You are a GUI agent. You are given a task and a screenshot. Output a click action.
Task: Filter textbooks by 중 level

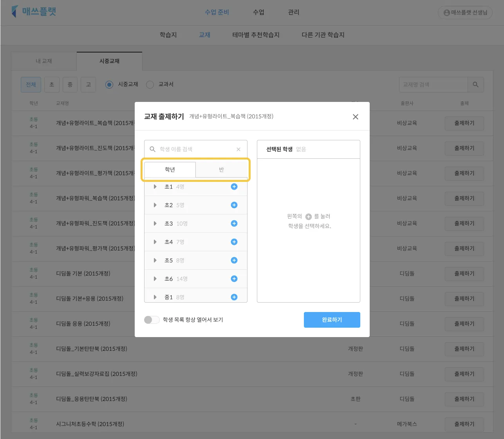pyautogui.click(x=70, y=85)
